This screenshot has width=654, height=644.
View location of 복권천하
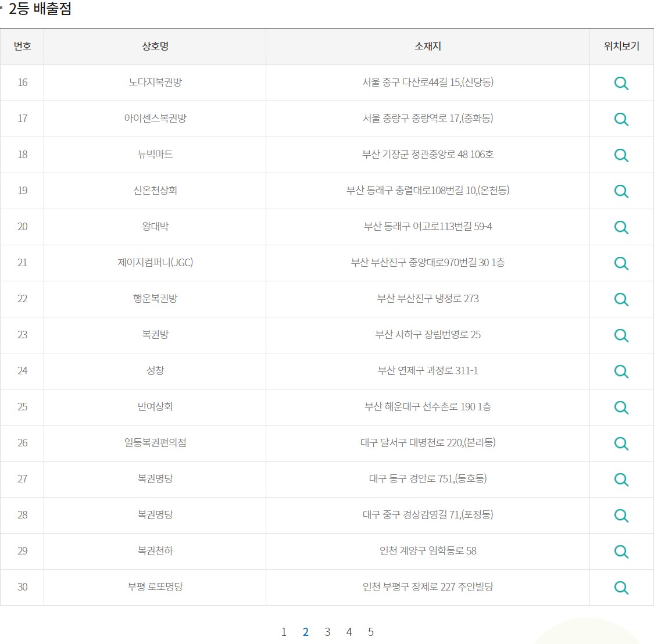(621, 552)
